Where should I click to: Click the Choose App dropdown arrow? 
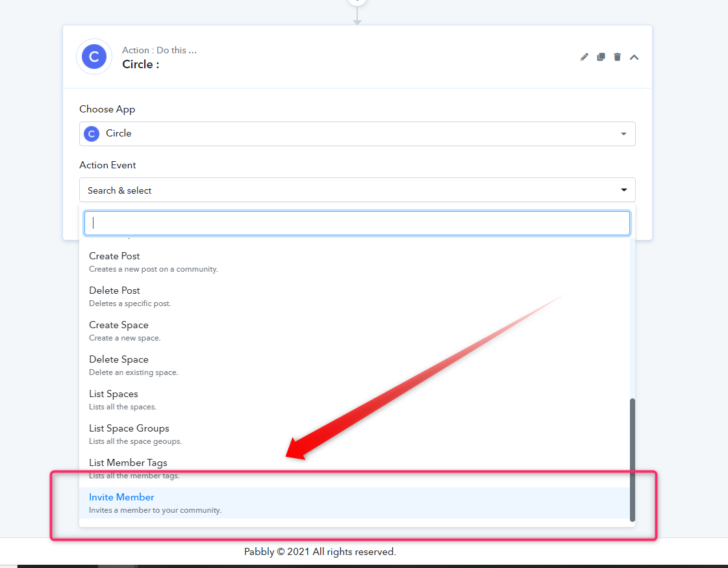(x=623, y=134)
